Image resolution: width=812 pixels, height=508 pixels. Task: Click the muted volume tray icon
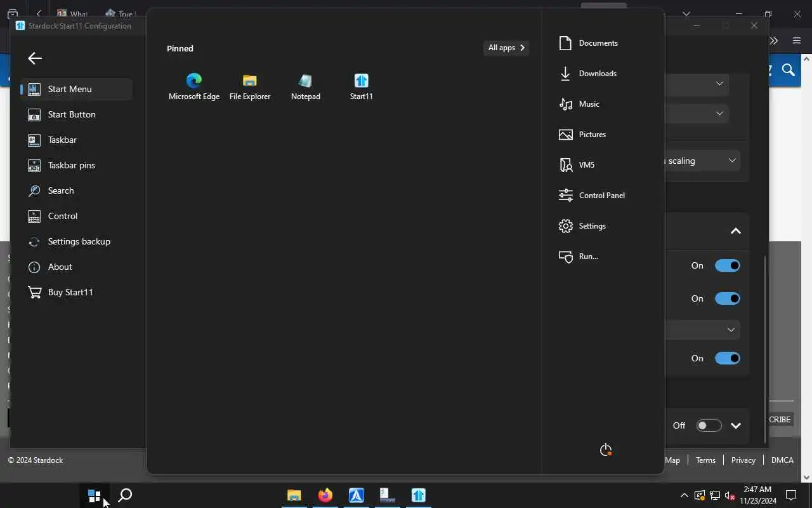click(730, 495)
